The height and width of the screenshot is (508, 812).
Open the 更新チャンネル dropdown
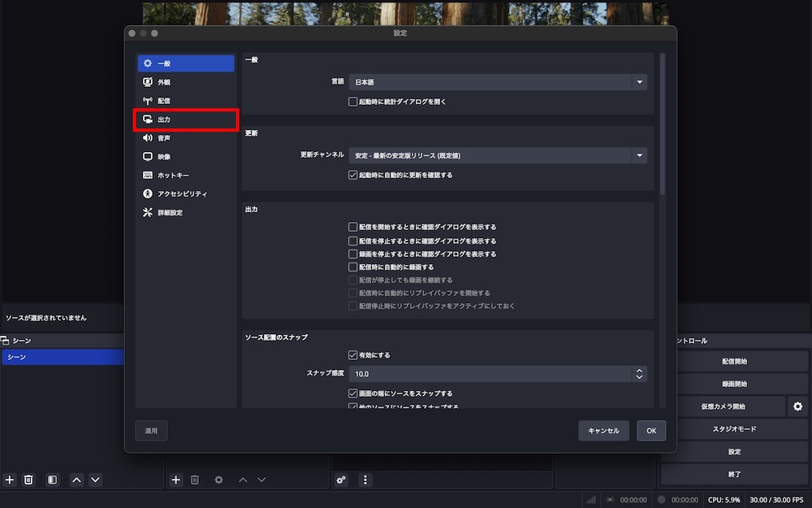tap(498, 155)
